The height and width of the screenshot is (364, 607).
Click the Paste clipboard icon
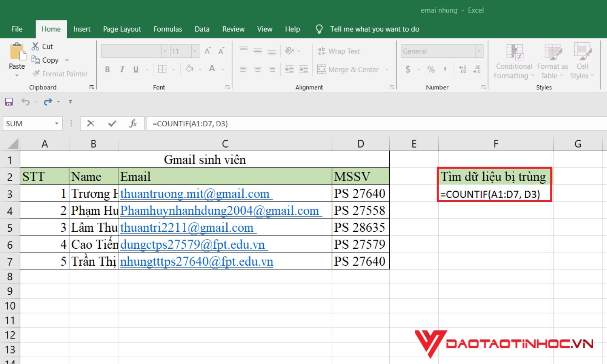pos(17,52)
